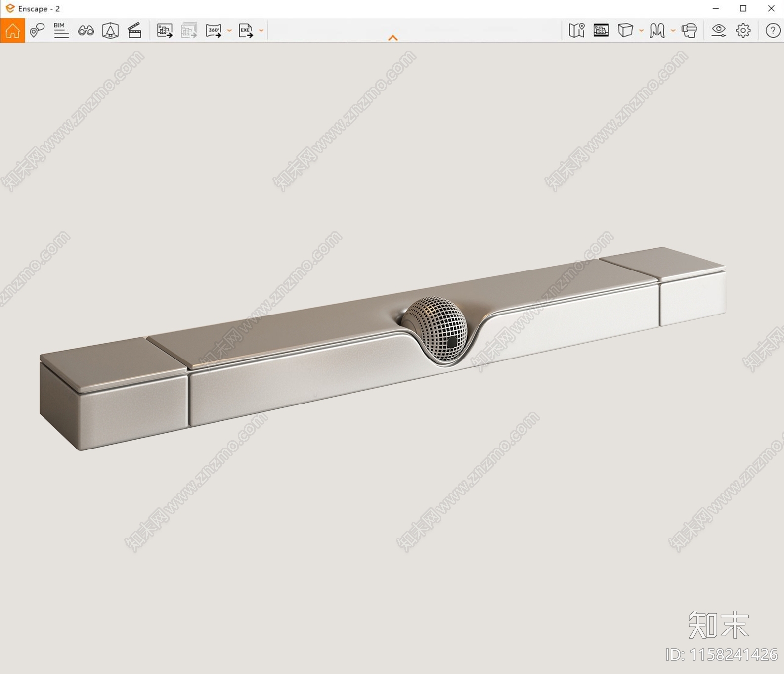Open general settings gear icon
Screen dimensions: 784x674
pos(743,31)
